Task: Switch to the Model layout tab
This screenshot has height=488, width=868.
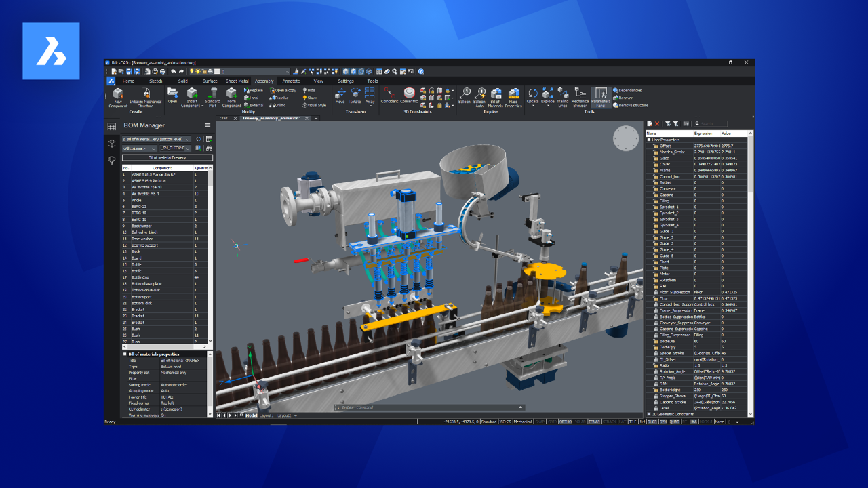Action: pyautogui.click(x=251, y=415)
